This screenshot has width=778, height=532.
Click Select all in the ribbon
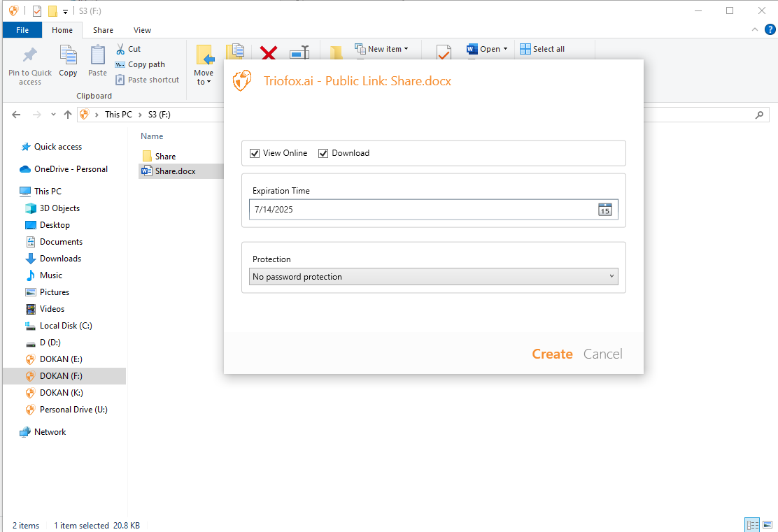click(x=542, y=49)
